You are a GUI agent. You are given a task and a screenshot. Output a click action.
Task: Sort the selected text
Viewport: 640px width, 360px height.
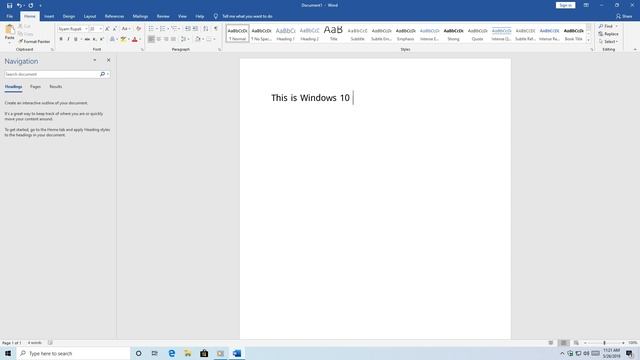point(206,29)
